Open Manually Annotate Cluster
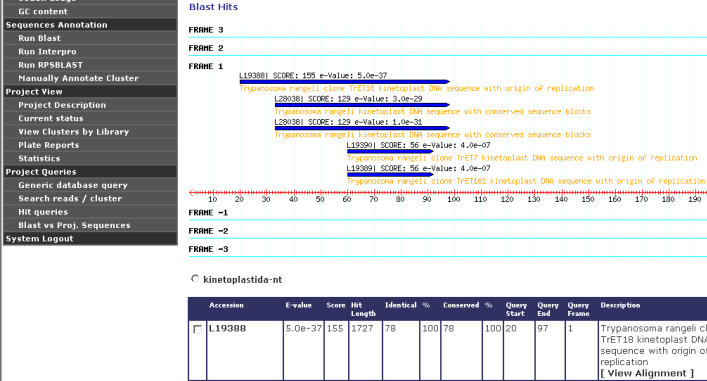This screenshot has width=707, height=381. (78, 78)
